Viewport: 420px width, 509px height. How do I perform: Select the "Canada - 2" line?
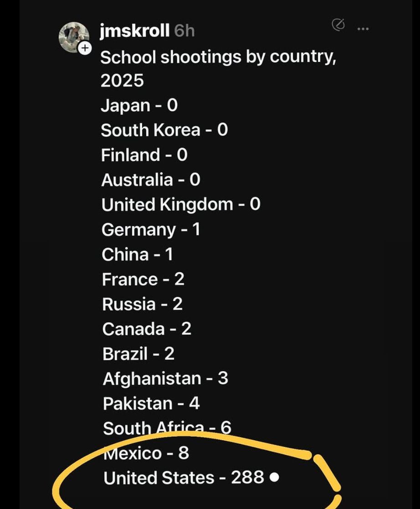[147, 329]
